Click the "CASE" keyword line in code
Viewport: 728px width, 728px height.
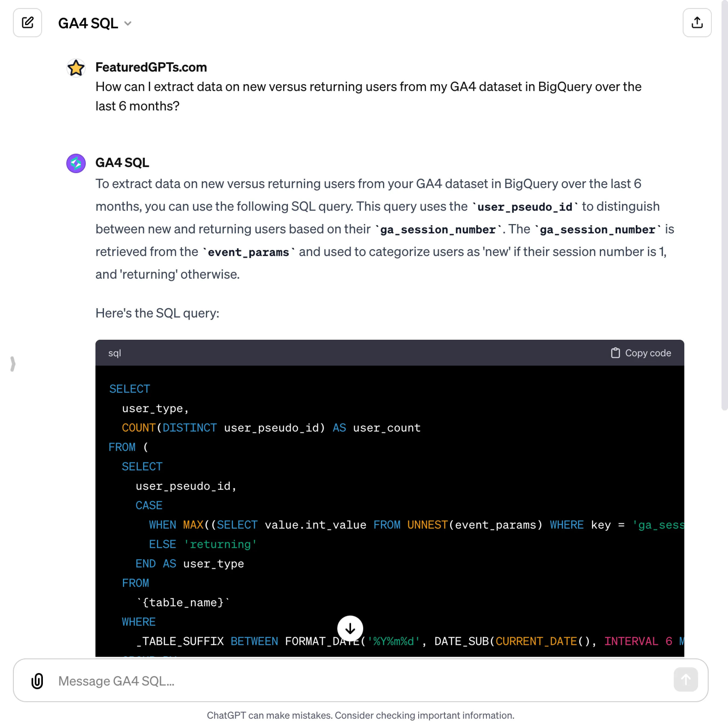[149, 505]
